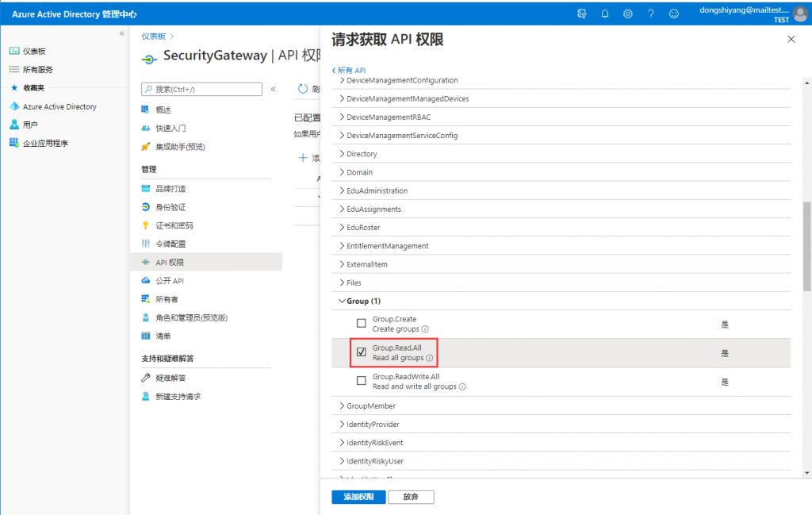
Task: Click the certificates and secrets key icon
Action: point(146,225)
